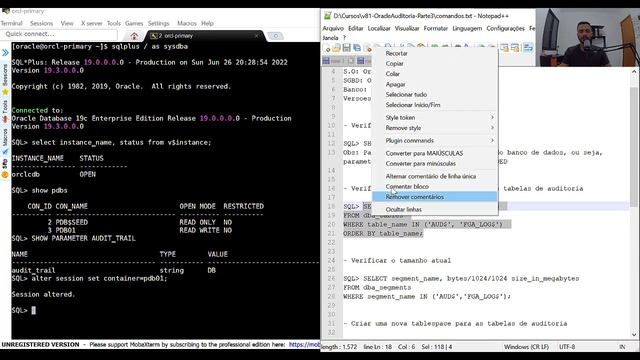Image resolution: width=640 pixels, height=360 pixels.
Task: Click scroll-down arrow of Notepad++ editor
Action: 634,334
